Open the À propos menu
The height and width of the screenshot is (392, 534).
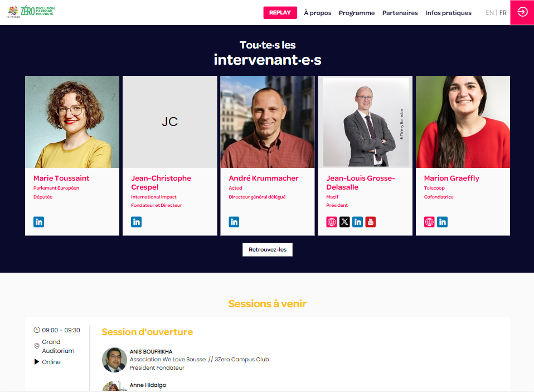click(317, 13)
